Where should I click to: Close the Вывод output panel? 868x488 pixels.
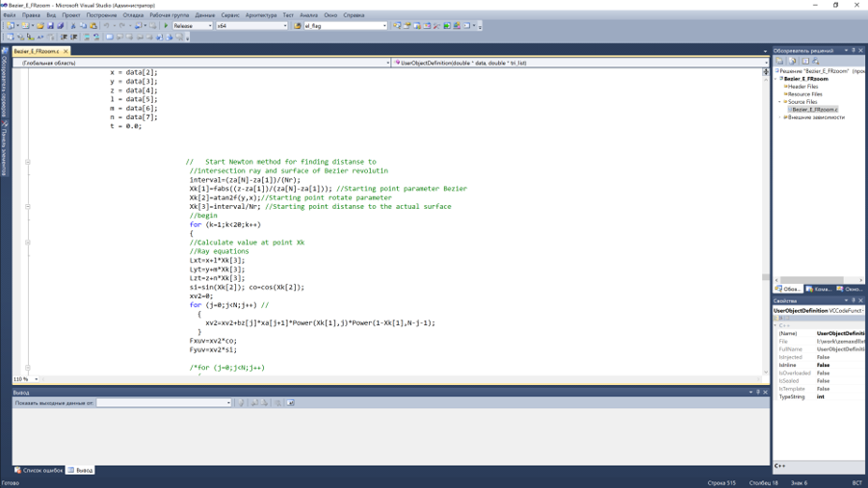(x=766, y=393)
